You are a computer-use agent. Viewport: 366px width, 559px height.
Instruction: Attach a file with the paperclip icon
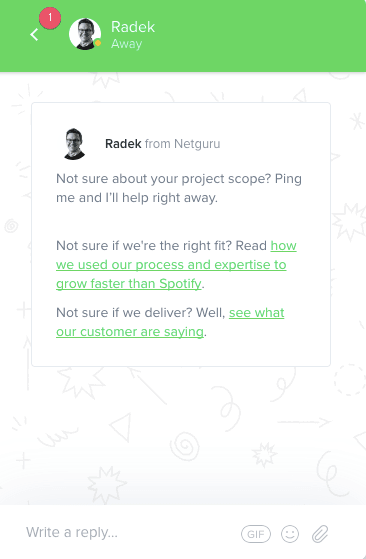(x=320, y=534)
